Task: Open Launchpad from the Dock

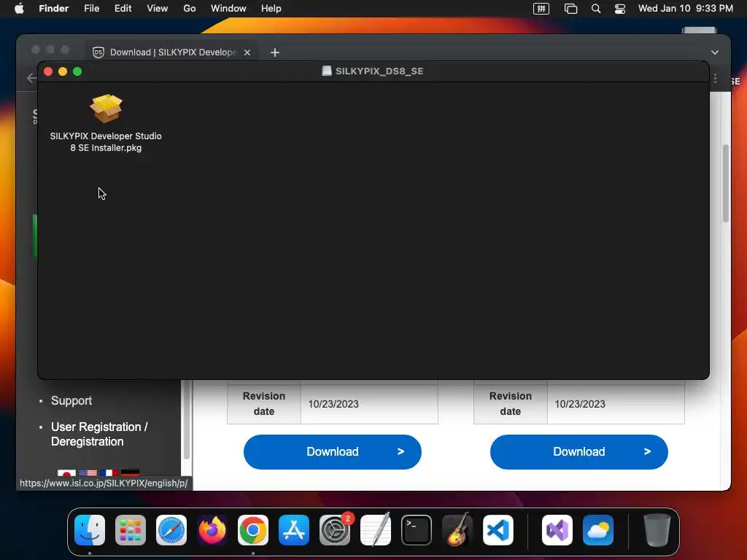Action: pos(131,530)
